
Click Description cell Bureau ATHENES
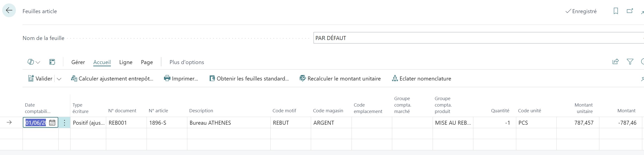point(229,123)
